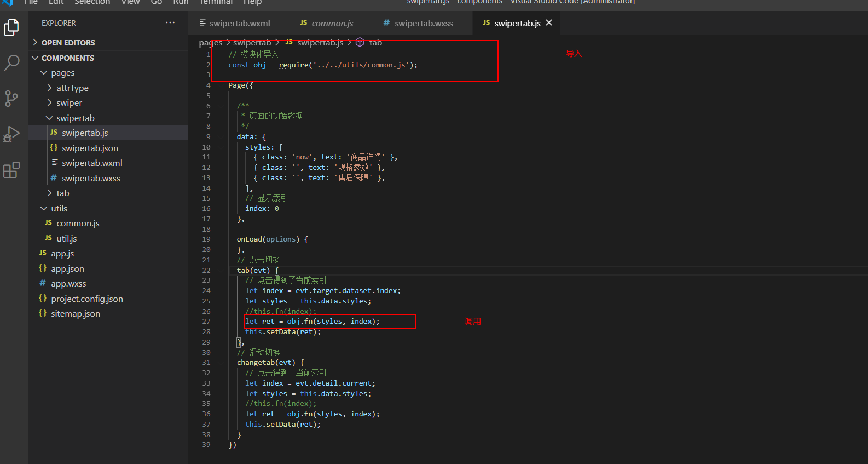Open the Help menu
The image size is (868, 464).
pyautogui.click(x=252, y=2)
